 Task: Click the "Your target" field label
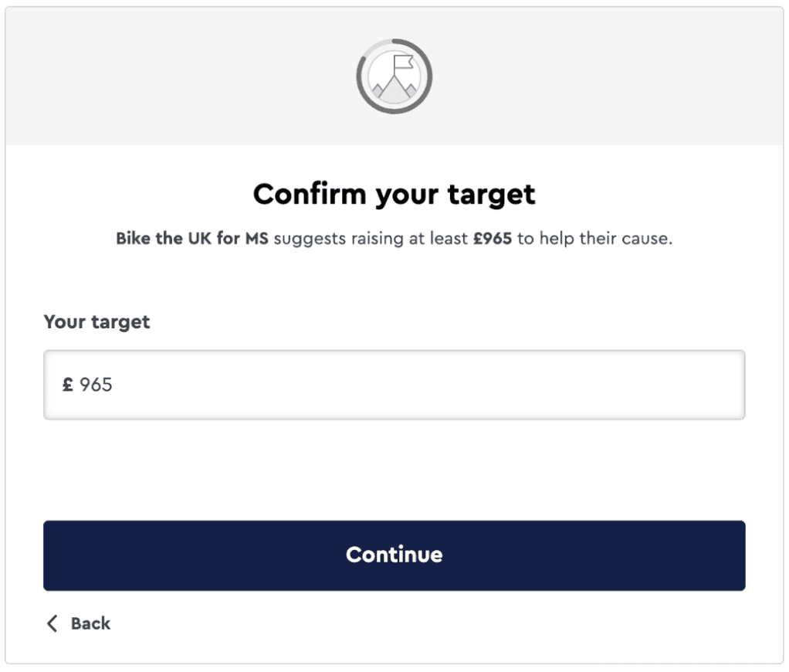(97, 322)
